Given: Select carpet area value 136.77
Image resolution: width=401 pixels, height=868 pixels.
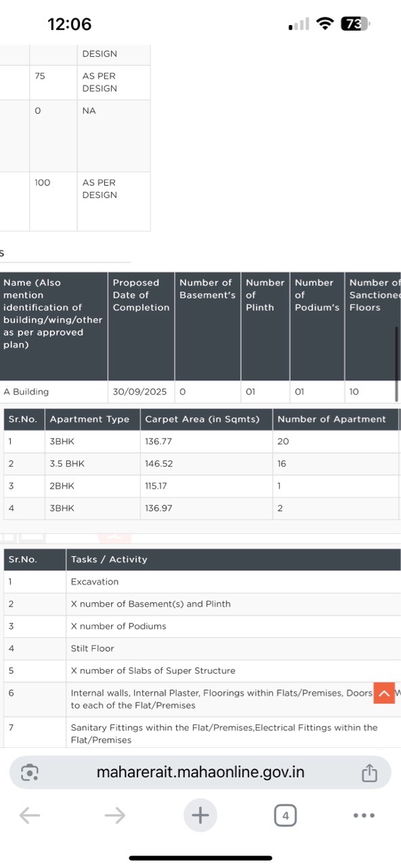Looking at the screenshot, I should tap(159, 441).
